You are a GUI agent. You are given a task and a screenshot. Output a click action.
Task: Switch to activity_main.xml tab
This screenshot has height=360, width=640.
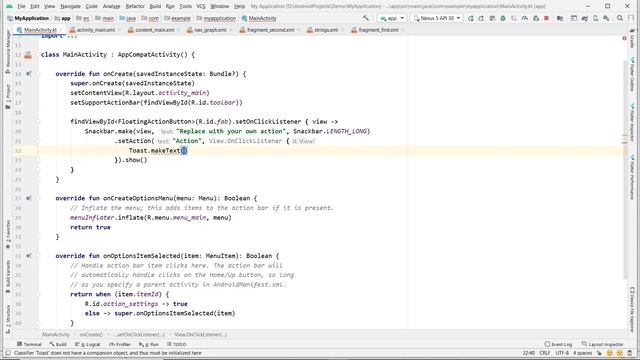click(96, 30)
